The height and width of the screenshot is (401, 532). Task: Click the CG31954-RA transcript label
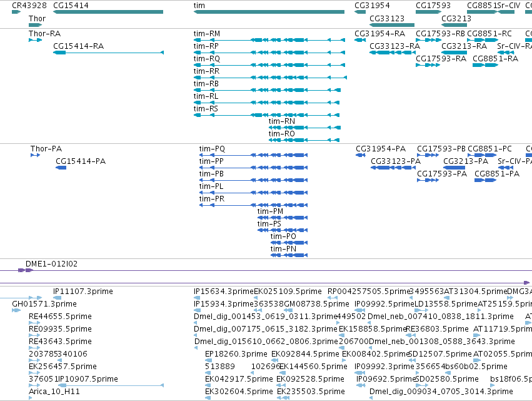[x=379, y=34]
